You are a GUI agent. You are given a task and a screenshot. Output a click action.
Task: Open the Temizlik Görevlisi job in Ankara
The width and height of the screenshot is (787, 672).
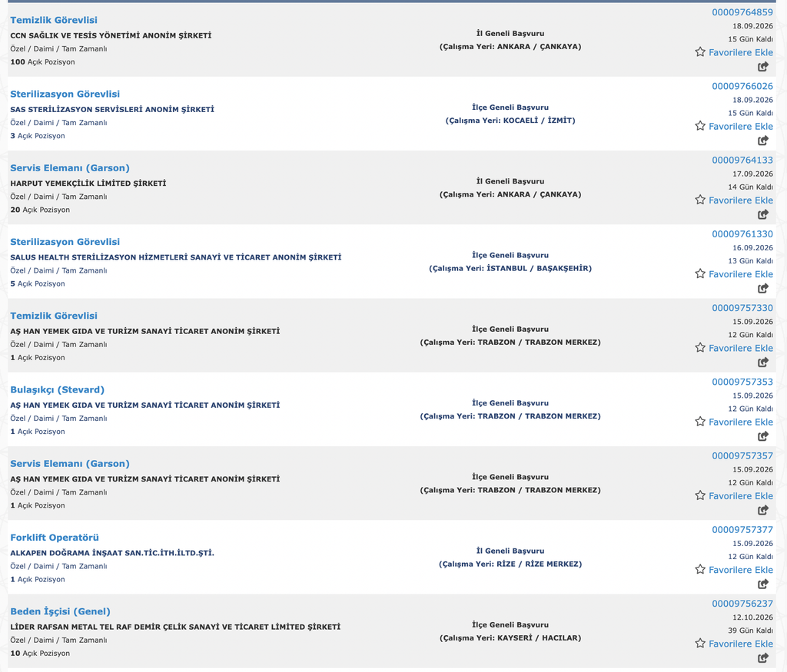pyautogui.click(x=54, y=20)
